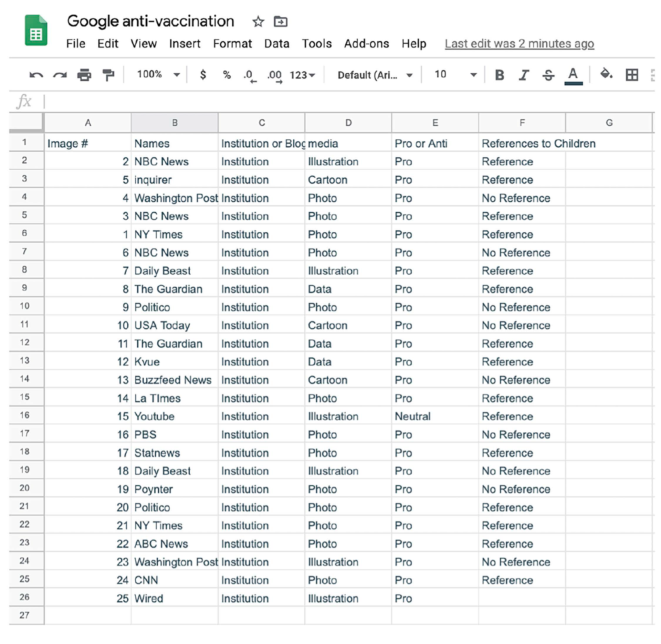Select the paint format roller icon
Image resolution: width=661 pixels, height=644 pixels.
click(108, 75)
